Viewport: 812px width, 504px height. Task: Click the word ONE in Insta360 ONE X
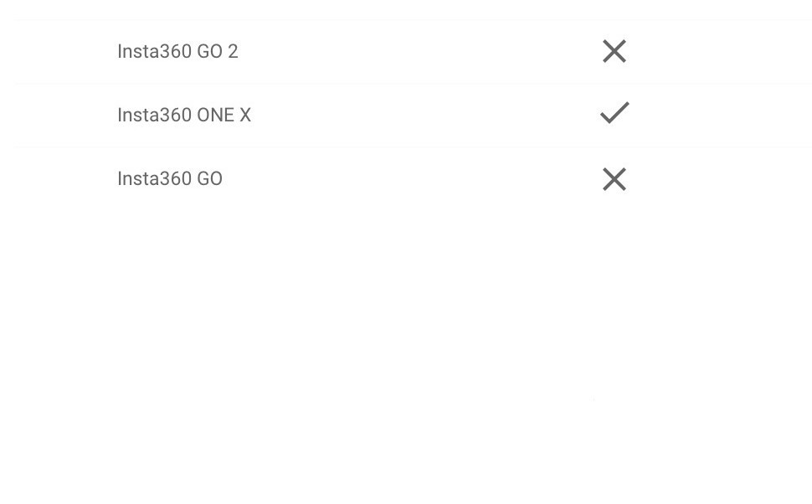tap(215, 115)
